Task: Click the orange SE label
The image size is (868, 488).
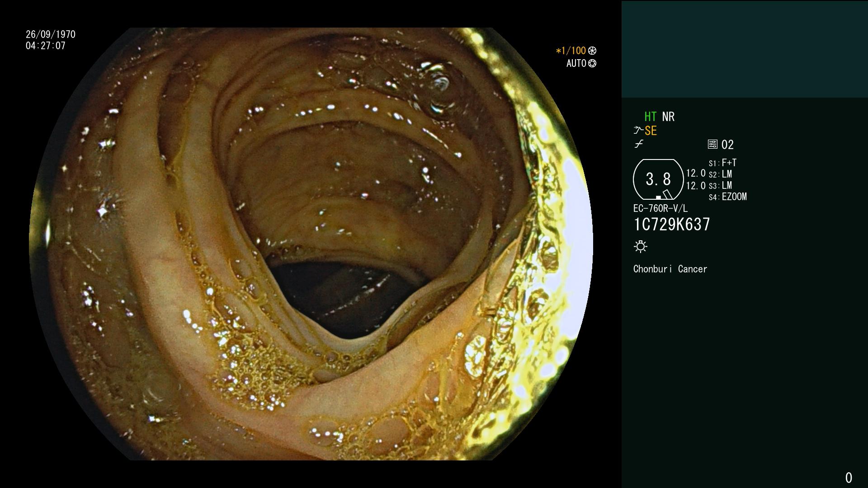Action: click(651, 131)
